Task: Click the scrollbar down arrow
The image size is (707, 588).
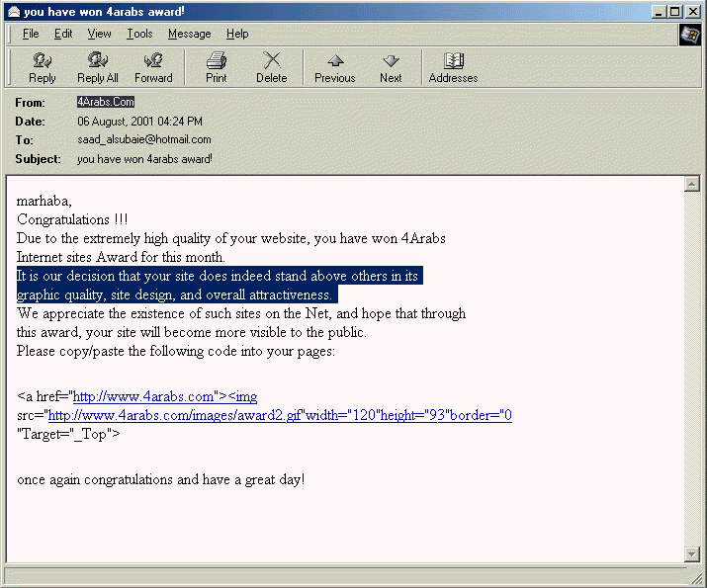Action: coord(691,554)
